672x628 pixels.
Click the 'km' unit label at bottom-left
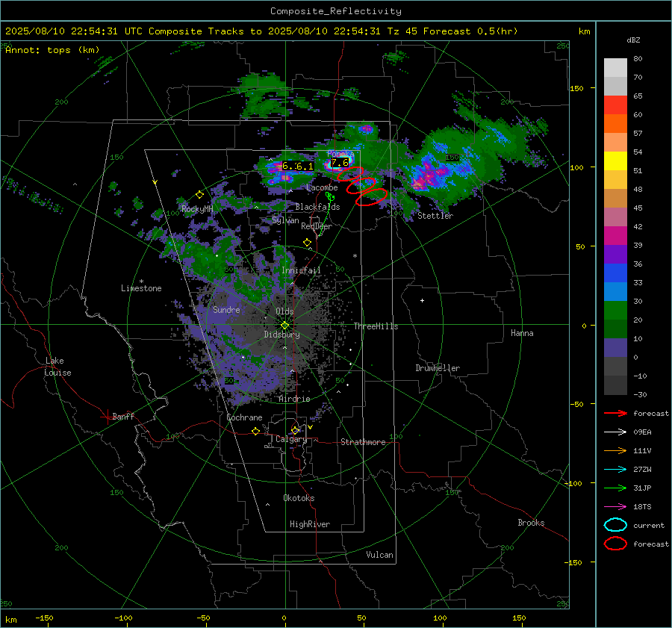point(10,620)
